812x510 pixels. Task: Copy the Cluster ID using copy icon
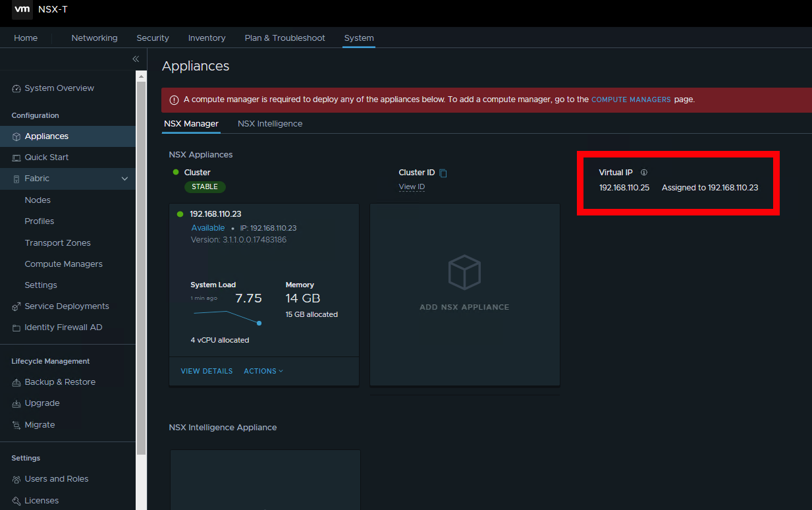click(x=443, y=173)
